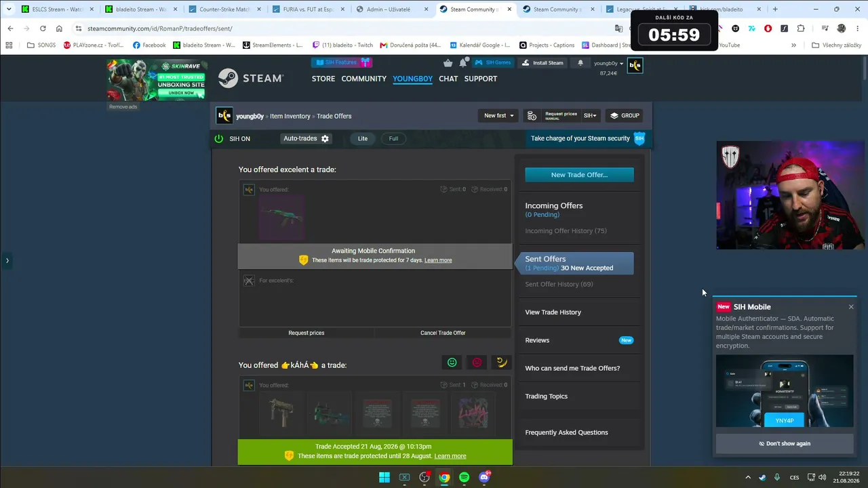The width and height of the screenshot is (868, 488).
Task: Open SIH notifications bell with badge
Action: click(463, 63)
